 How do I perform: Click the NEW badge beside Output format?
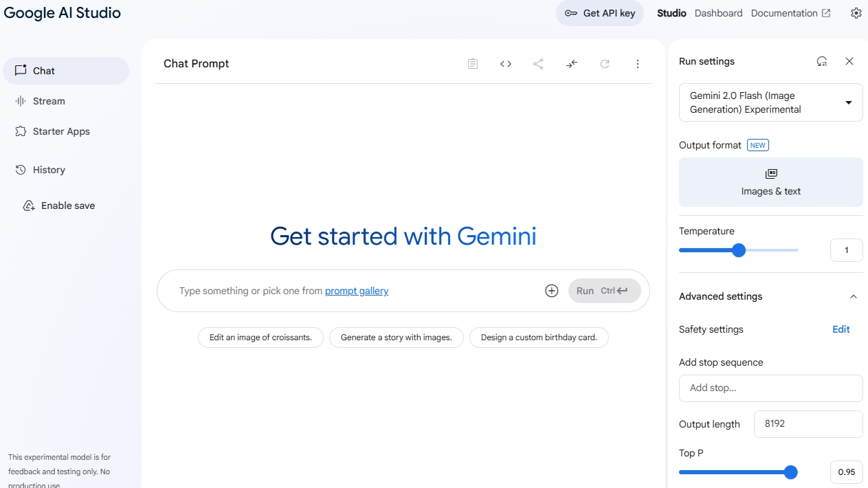(758, 145)
